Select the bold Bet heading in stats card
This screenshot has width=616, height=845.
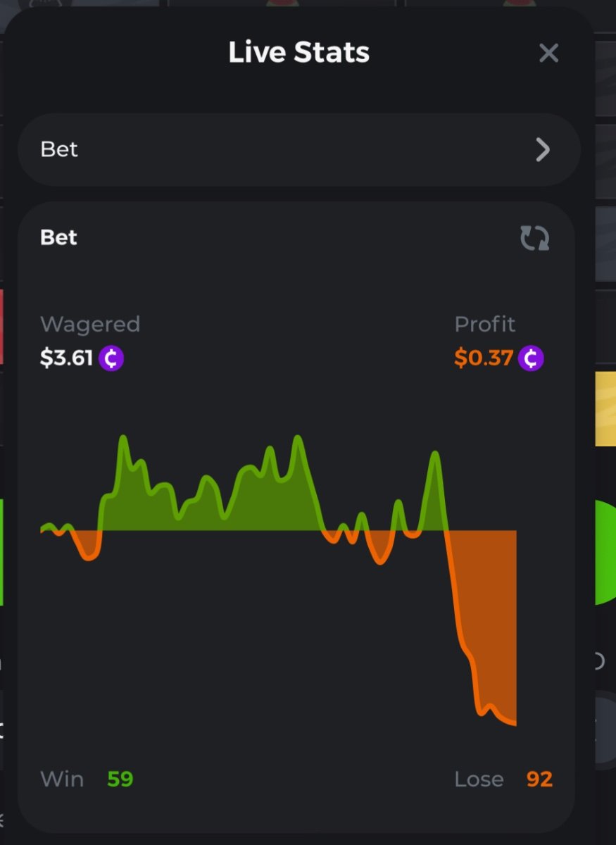pos(59,238)
